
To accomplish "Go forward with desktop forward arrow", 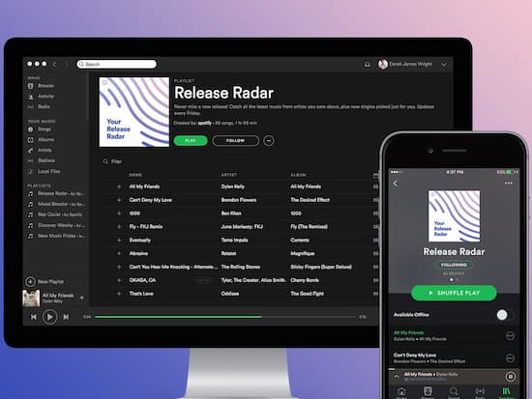I will 66,64.
